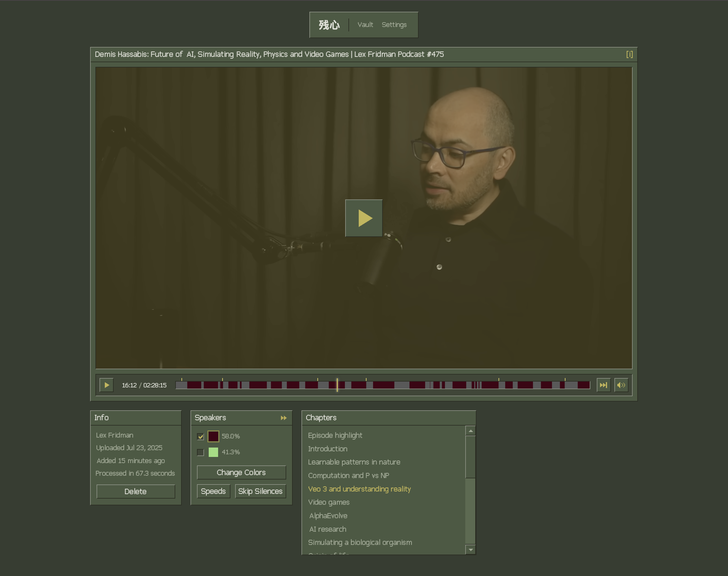This screenshot has height=576, width=728.
Task: Click the skip-forward icon next to the timeline
Action: click(x=603, y=385)
